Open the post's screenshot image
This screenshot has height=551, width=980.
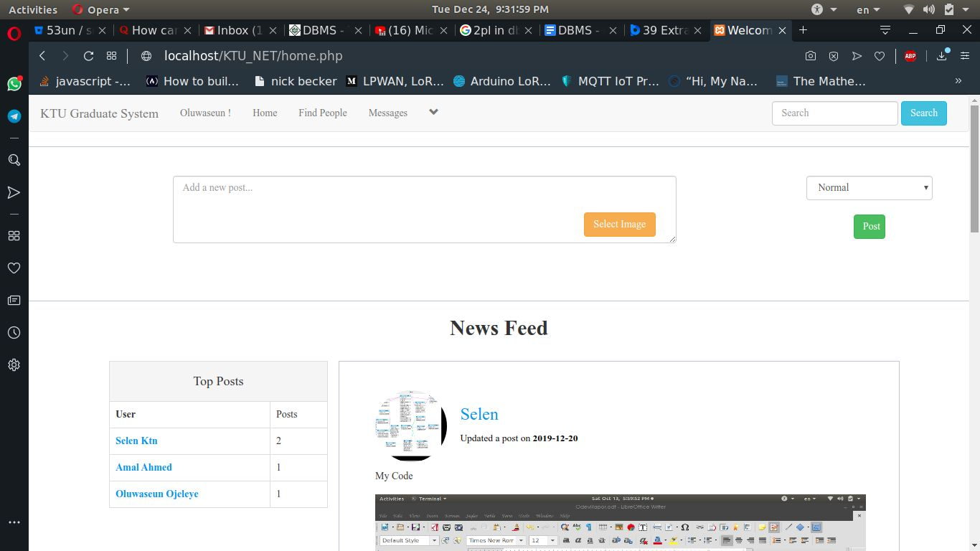point(621,522)
